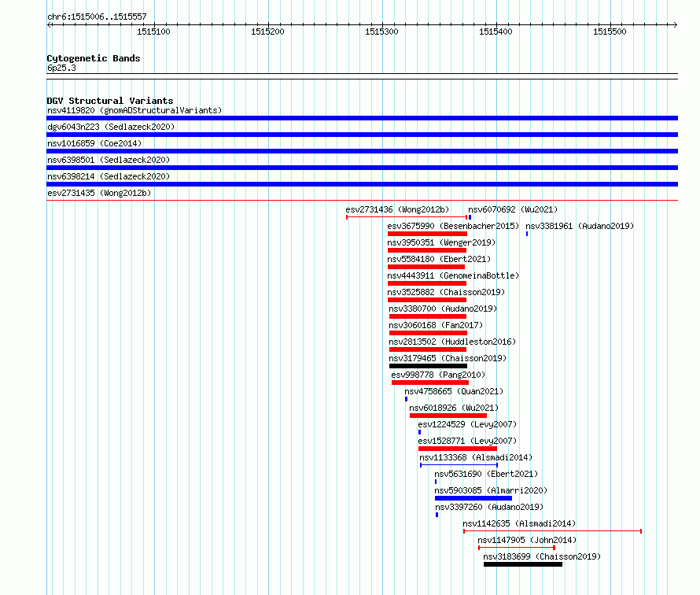This screenshot has width=700, height=595.
Task: Click the esv2731436 (Wong2012b) label
Action: coord(397,209)
